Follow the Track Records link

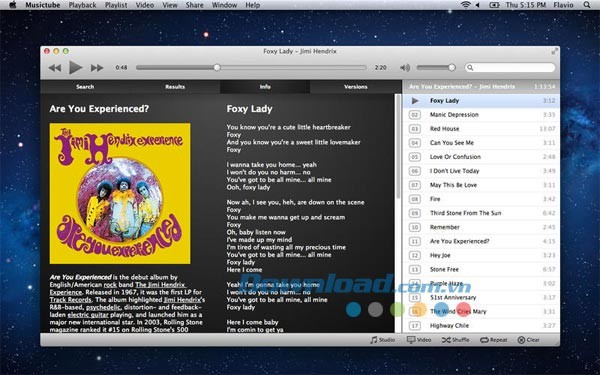[70, 300]
